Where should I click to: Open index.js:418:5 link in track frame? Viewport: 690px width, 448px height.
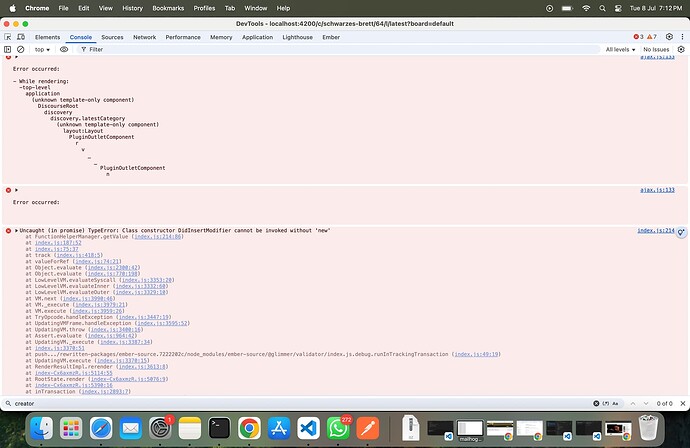click(x=79, y=255)
